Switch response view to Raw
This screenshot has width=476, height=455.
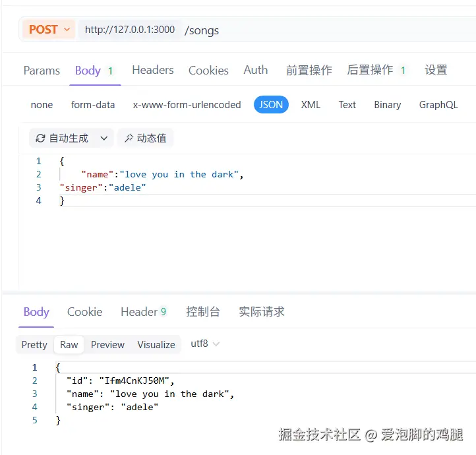(x=69, y=345)
